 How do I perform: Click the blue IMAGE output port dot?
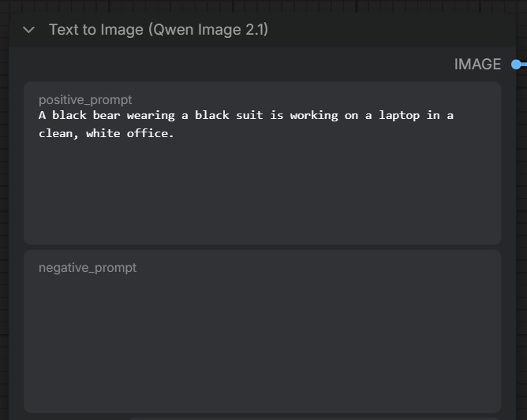coord(516,65)
